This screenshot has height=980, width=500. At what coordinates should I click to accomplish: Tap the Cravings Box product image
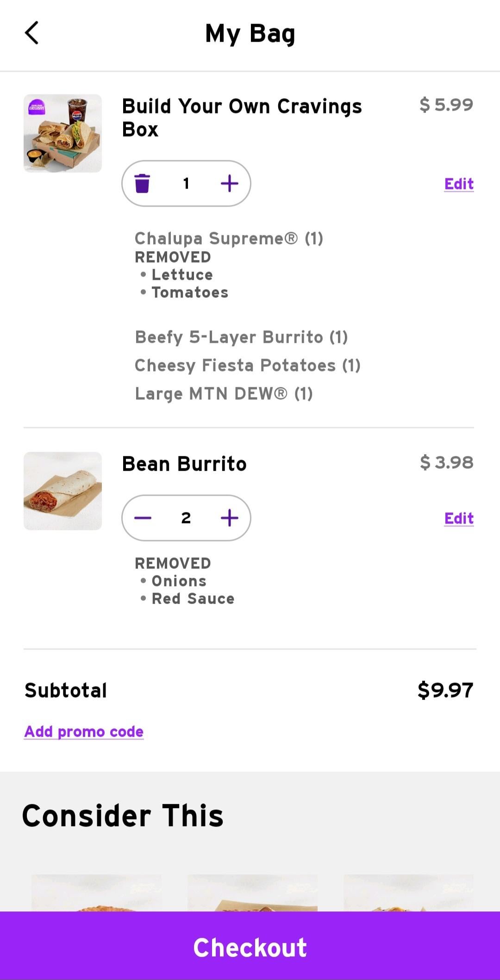point(62,133)
